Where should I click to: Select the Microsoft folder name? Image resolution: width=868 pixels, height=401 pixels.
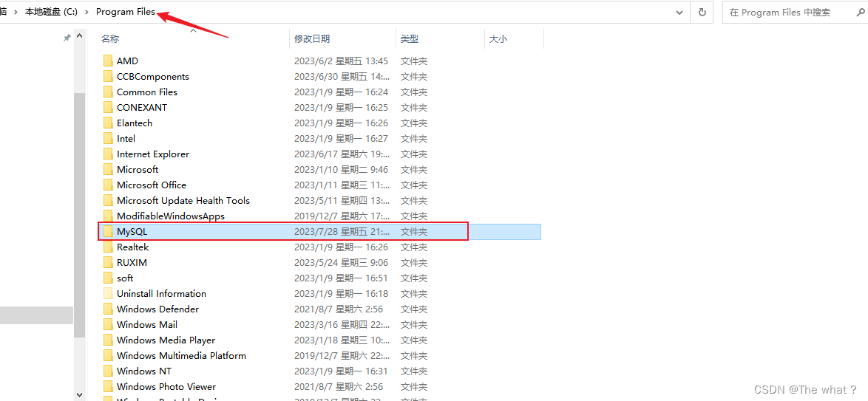tap(138, 169)
